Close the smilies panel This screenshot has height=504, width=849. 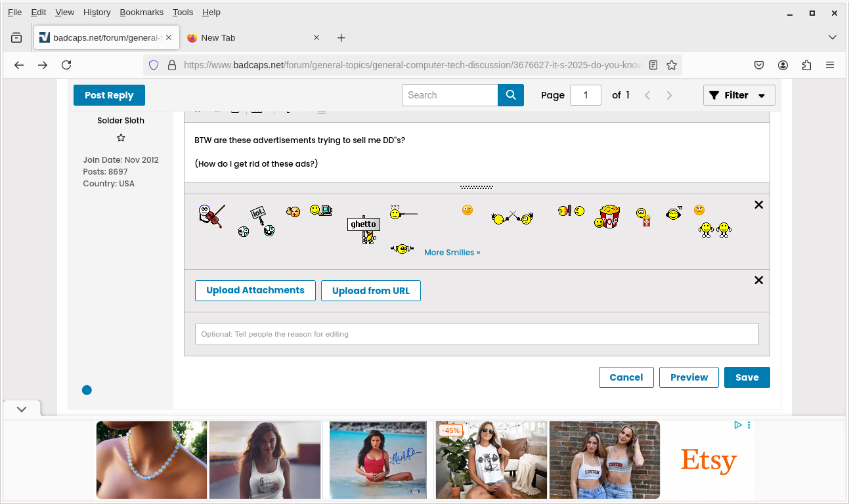pos(758,205)
